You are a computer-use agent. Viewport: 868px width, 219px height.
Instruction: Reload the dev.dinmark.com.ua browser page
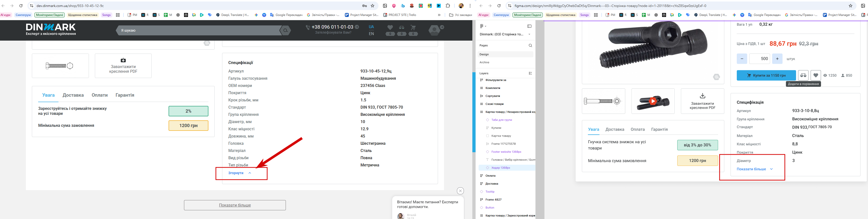(x=21, y=6)
